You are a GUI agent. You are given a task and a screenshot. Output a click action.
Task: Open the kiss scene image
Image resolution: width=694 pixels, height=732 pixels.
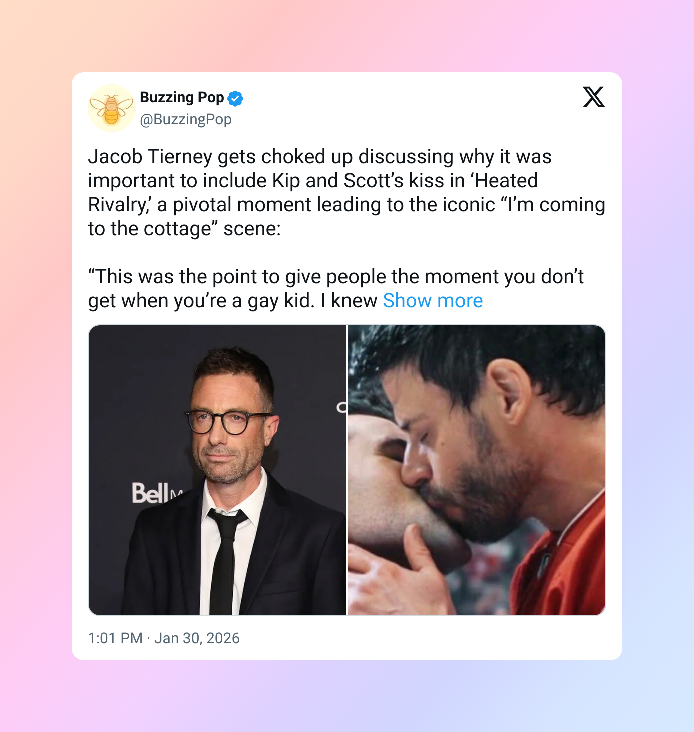(x=477, y=470)
